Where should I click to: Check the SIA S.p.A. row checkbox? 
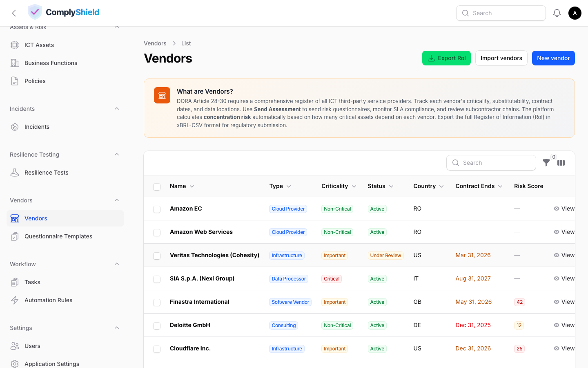point(157,279)
